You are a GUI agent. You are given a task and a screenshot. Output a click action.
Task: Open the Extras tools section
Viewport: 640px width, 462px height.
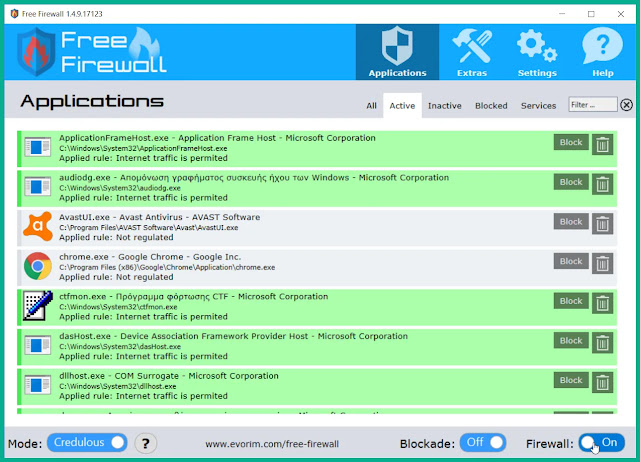(472, 52)
